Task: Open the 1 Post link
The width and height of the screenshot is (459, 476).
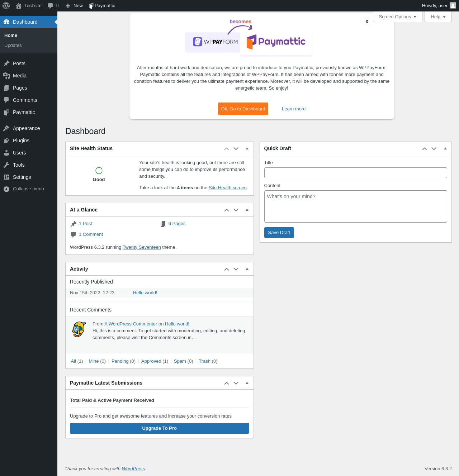Action: click(85, 224)
